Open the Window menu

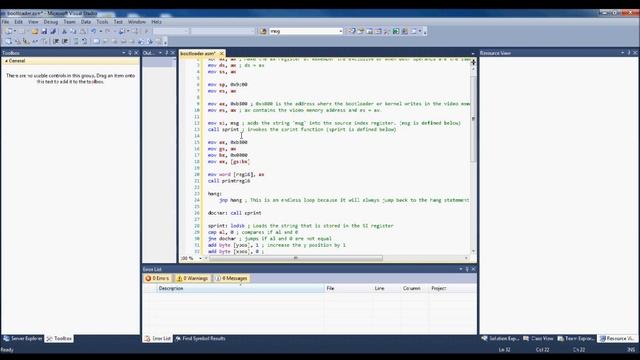coord(137,22)
